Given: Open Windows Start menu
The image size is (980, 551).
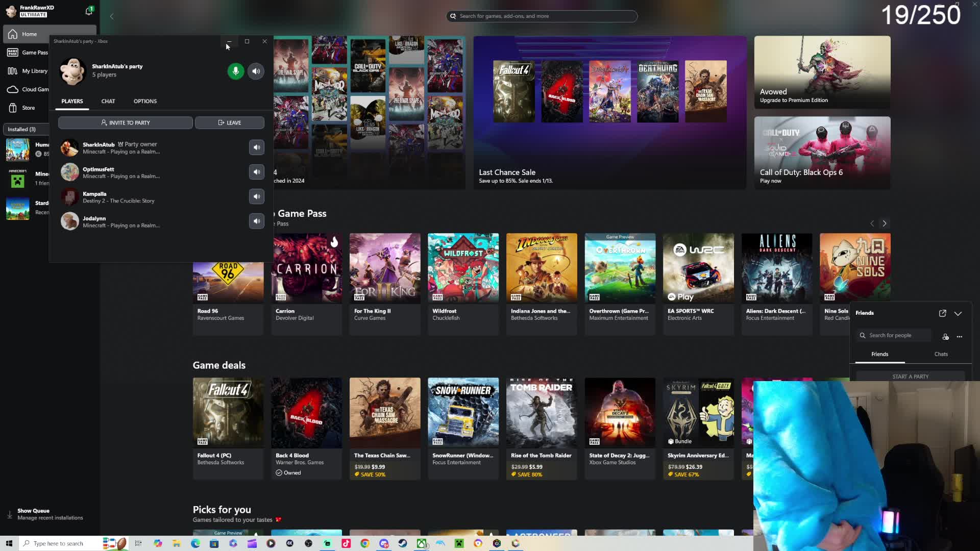Looking at the screenshot, I should pyautogui.click(x=9, y=543).
